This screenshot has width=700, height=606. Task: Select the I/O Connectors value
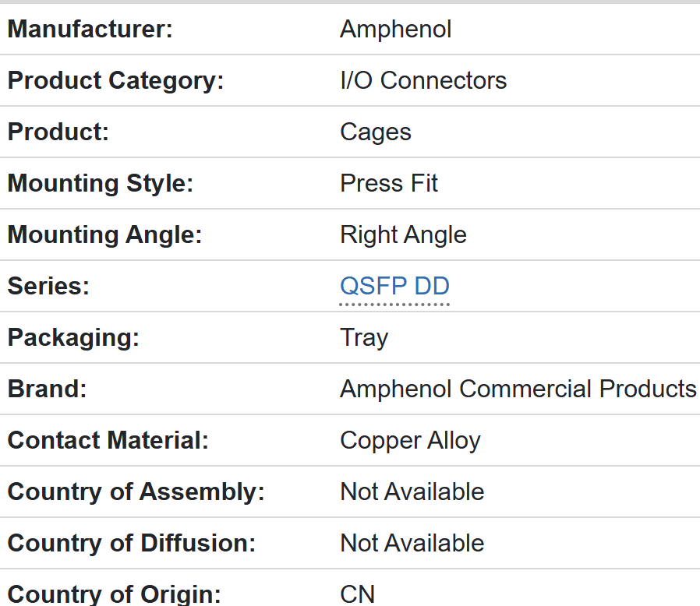[423, 81]
